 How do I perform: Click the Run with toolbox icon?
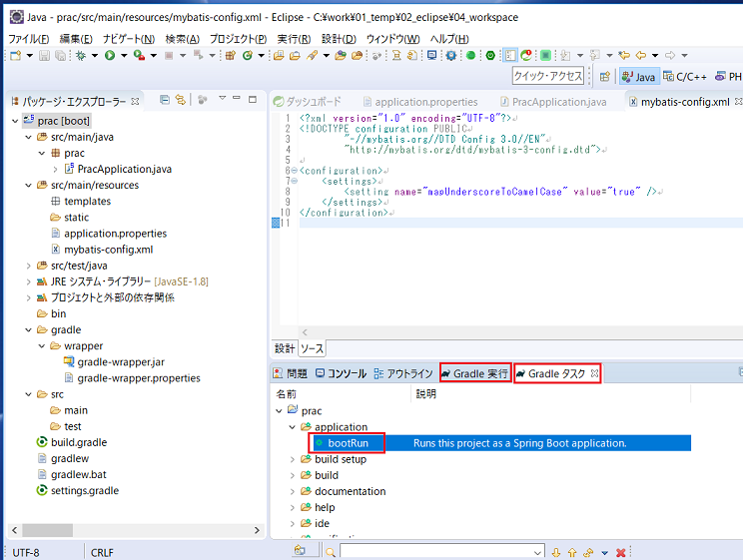pyautogui.click(x=139, y=56)
